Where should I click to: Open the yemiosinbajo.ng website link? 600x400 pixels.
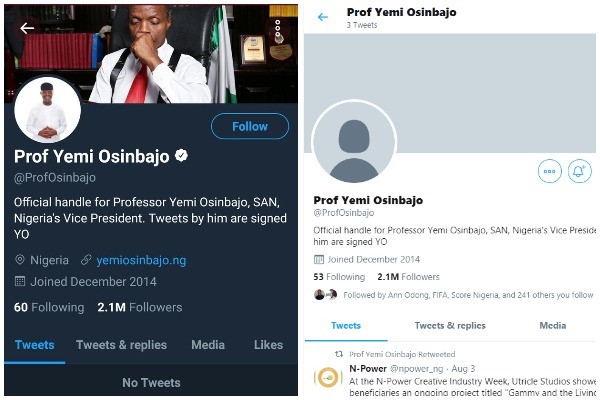[141, 260]
